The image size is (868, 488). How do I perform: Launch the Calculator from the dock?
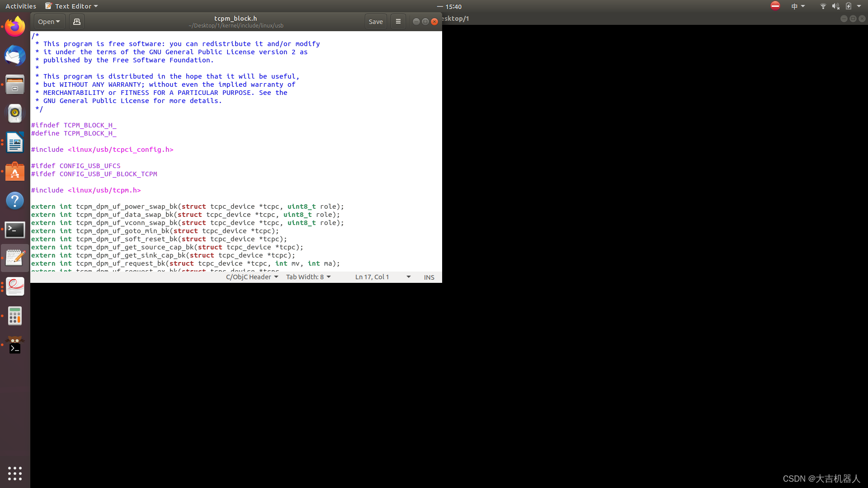15,316
